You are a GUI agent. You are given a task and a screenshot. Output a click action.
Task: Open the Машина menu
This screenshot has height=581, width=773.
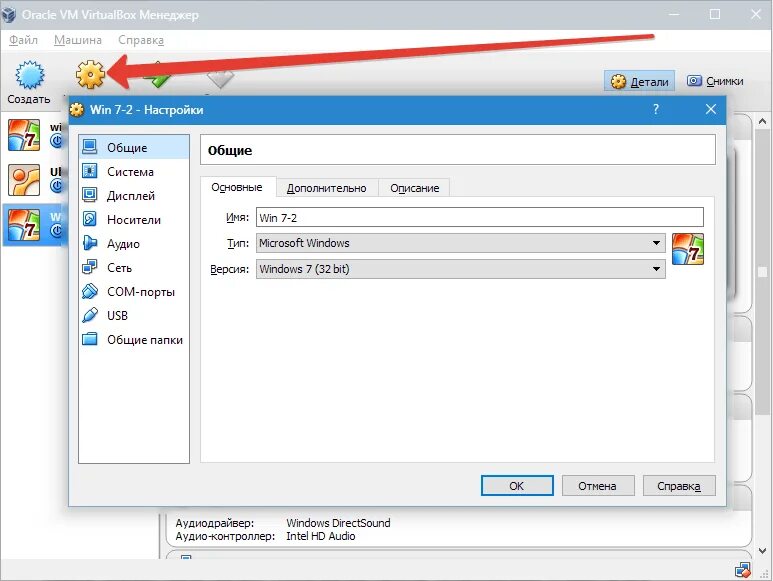click(x=78, y=40)
